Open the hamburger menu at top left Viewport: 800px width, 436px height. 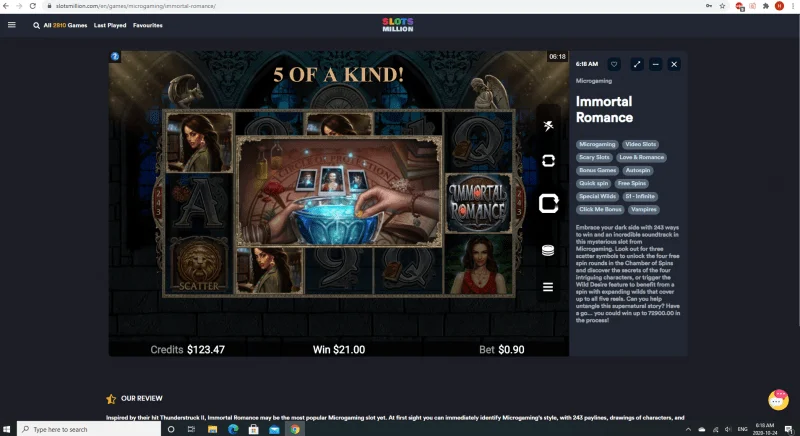[12, 24]
